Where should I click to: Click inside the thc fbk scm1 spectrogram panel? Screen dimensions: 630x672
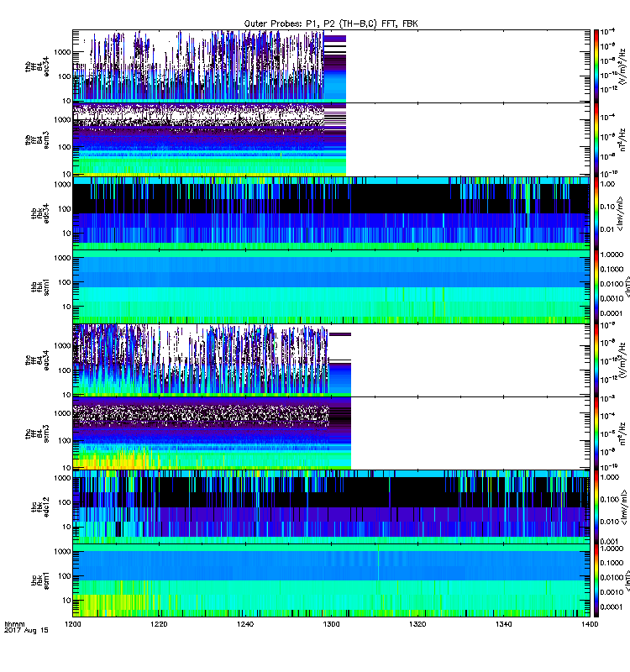click(x=331, y=580)
